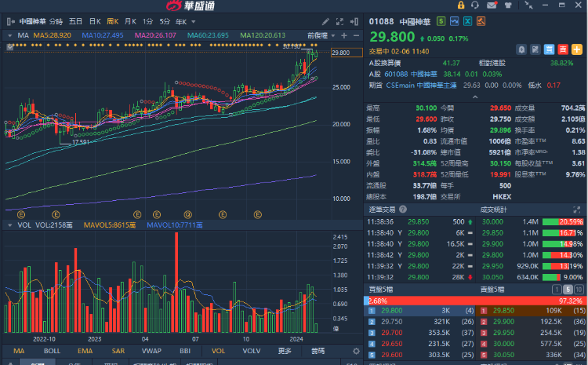This screenshot has height=365, width=588.
Task: Toggle the chart checkbox at top-left of plot
Action: point(10,47)
